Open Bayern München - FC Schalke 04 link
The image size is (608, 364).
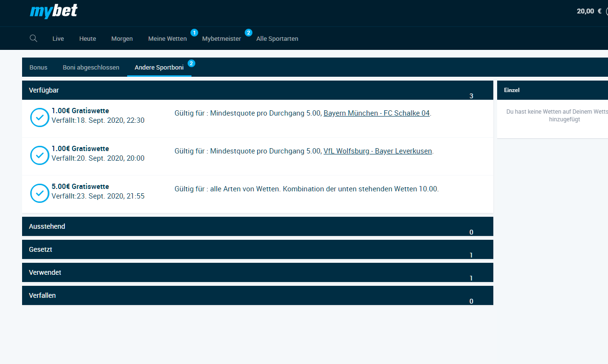pyautogui.click(x=377, y=113)
